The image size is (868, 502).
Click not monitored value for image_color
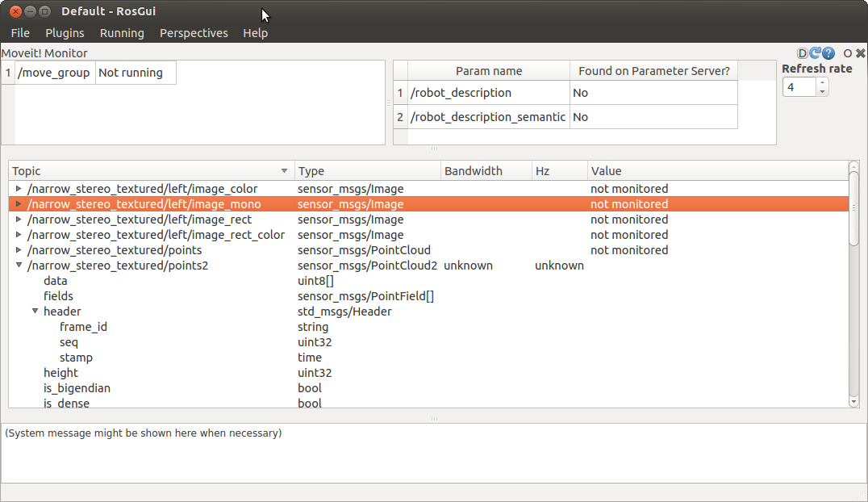[629, 189]
